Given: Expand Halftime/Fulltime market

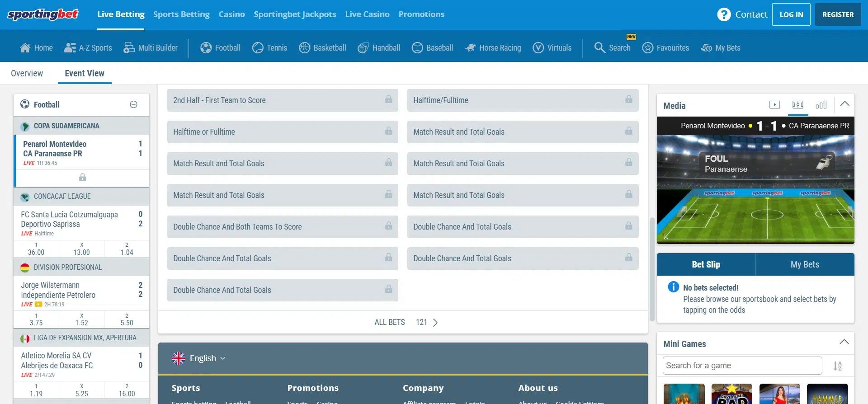Looking at the screenshot, I should [x=523, y=100].
